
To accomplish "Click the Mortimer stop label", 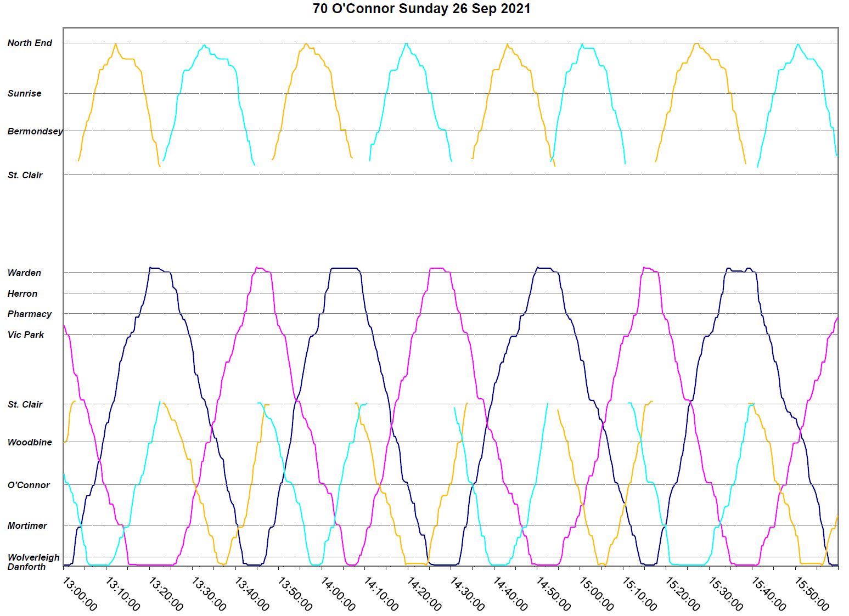I will pyautogui.click(x=27, y=526).
